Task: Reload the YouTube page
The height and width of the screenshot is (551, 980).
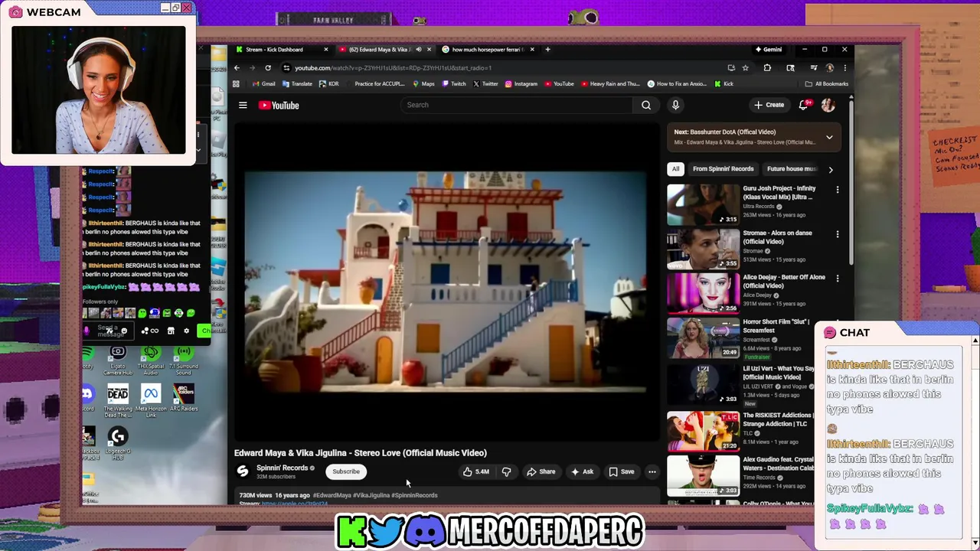Action: tap(268, 67)
